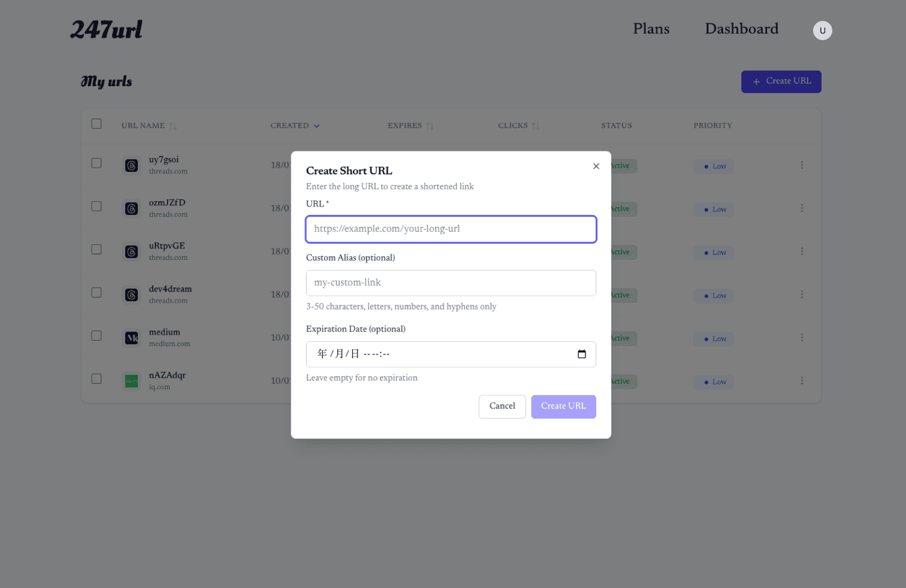The height and width of the screenshot is (588, 906).
Task: Click the CREATED column sort chevron
Action: point(317,126)
